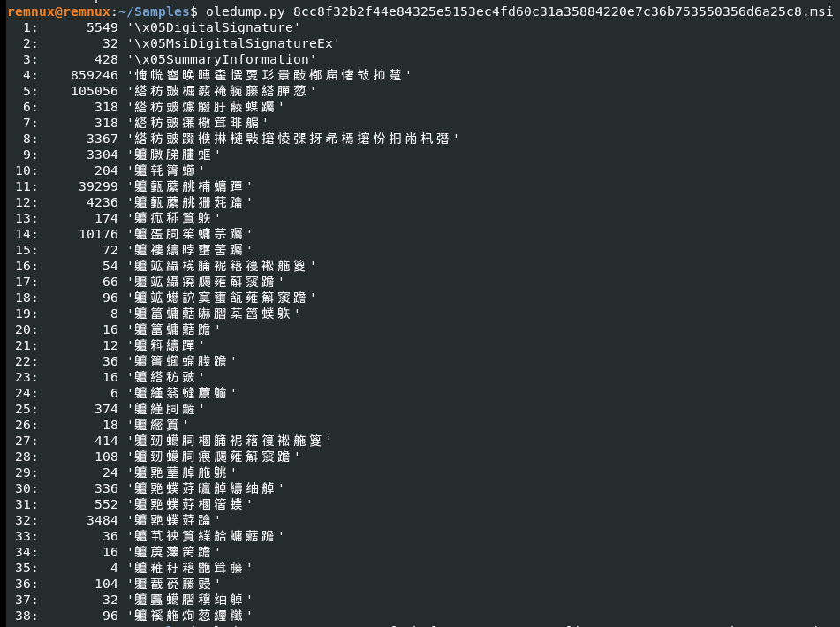Viewport: 840px width, 627px height.
Task: Click the size value 859246
Action: pyautogui.click(x=95, y=75)
